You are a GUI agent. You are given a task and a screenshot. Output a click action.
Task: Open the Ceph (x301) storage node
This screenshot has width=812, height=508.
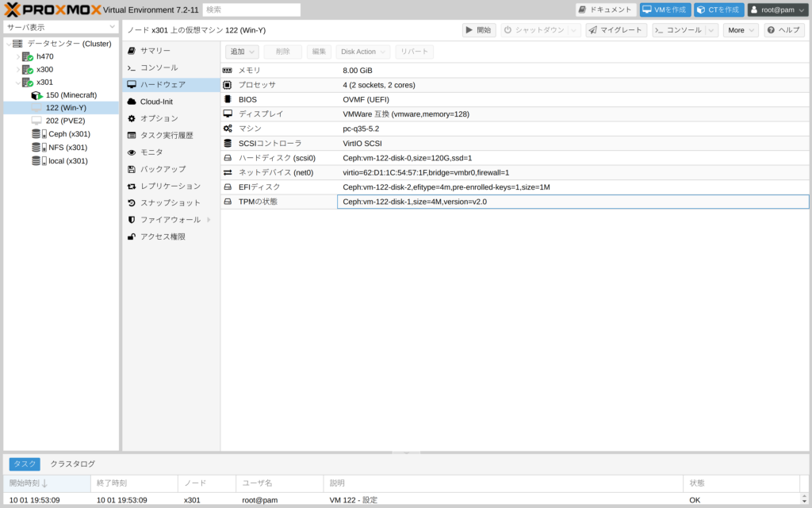(x=68, y=134)
